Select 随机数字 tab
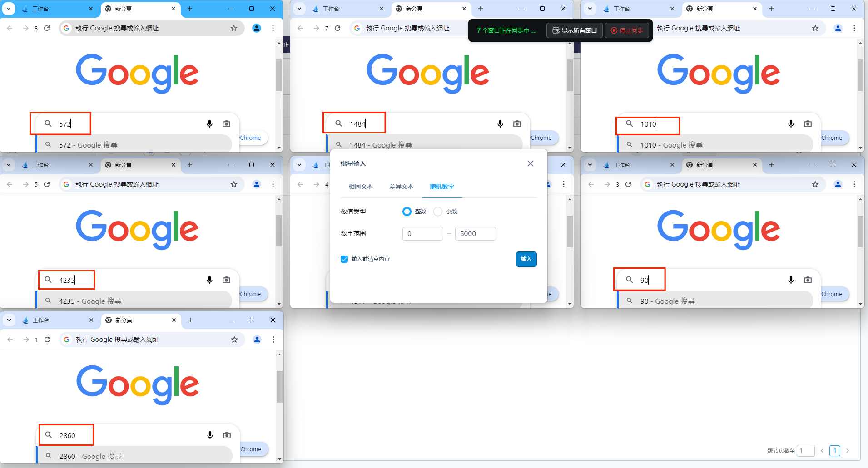868x468 pixels. click(x=442, y=187)
